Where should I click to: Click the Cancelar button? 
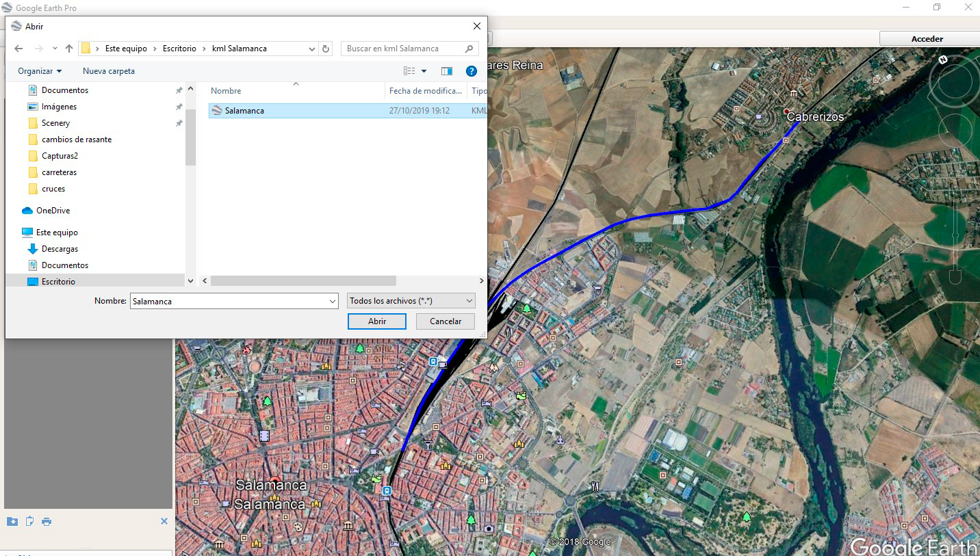pyautogui.click(x=446, y=321)
